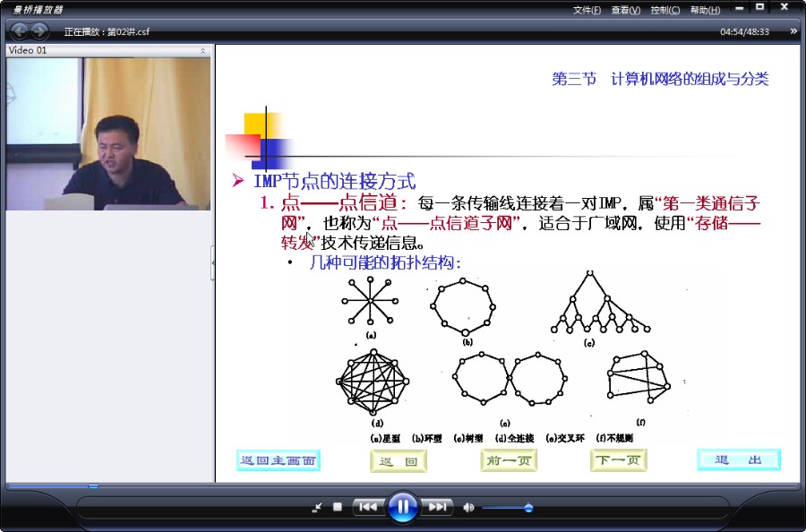
Task: Minimize the 景桥播放器 window
Action: [739, 8]
